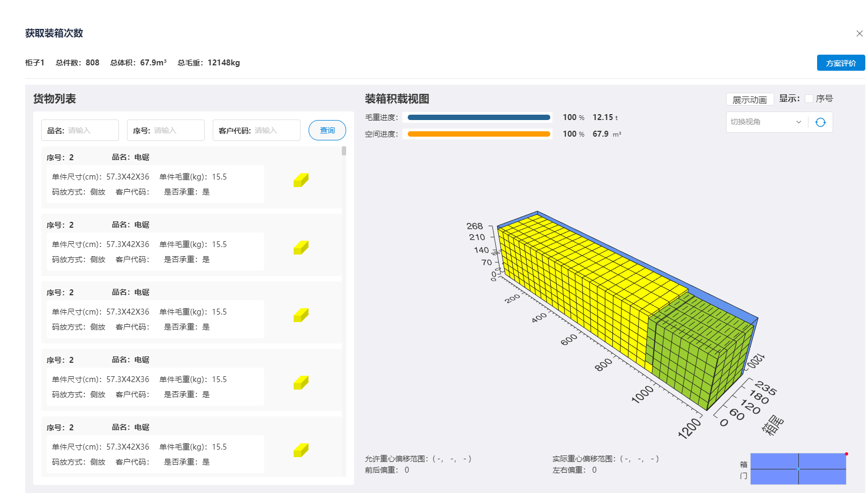The image size is (868, 493).
Task: Click the yellow cargo icon of the second 电锯 item
Action: 301,248
